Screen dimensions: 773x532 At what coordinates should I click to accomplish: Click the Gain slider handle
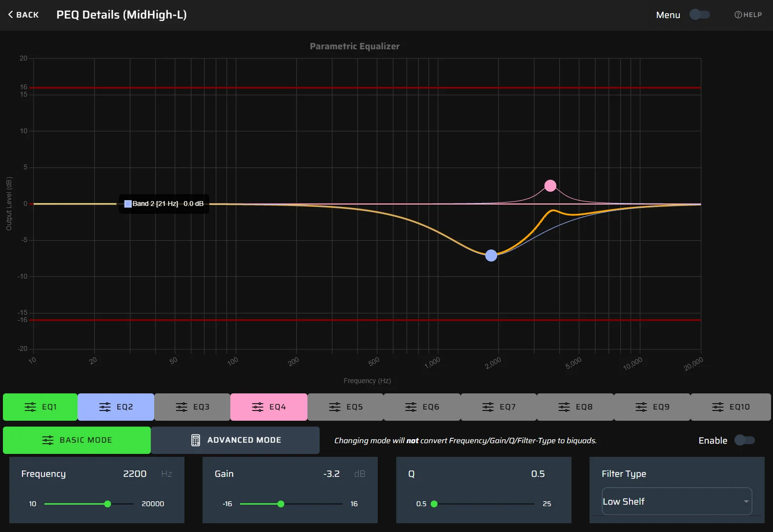click(281, 504)
